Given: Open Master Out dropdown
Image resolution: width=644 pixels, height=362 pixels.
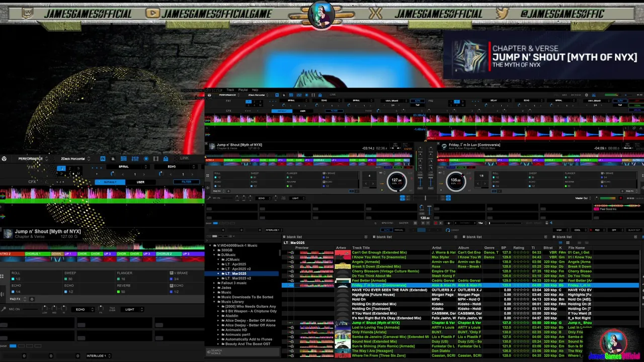Looking at the screenshot, I should tap(583, 198).
